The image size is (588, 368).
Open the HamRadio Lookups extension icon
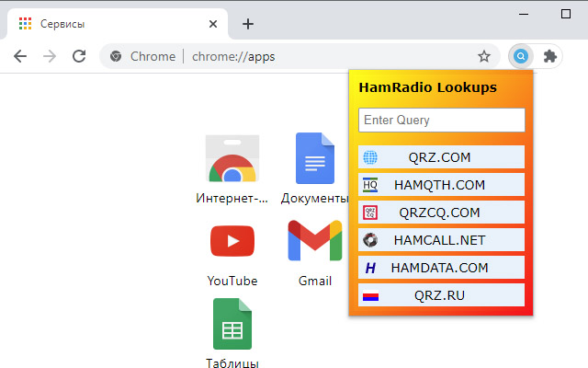click(x=521, y=56)
